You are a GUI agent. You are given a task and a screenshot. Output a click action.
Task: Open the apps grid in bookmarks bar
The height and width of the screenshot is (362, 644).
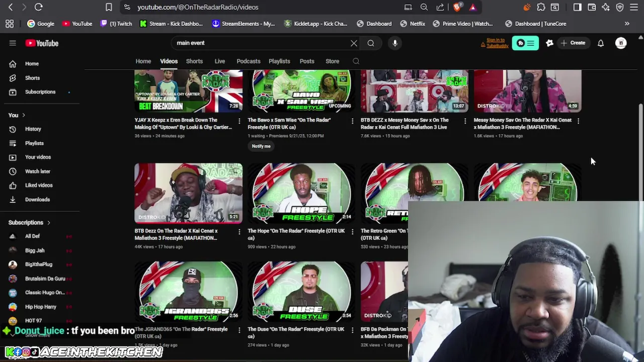[10, 24]
